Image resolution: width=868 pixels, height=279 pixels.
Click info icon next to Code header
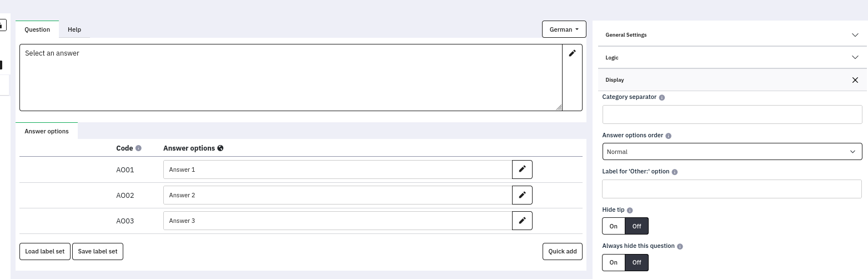click(138, 148)
